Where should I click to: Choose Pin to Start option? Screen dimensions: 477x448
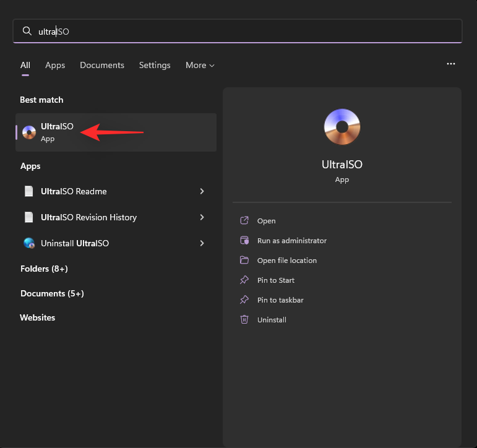pyautogui.click(x=275, y=280)
